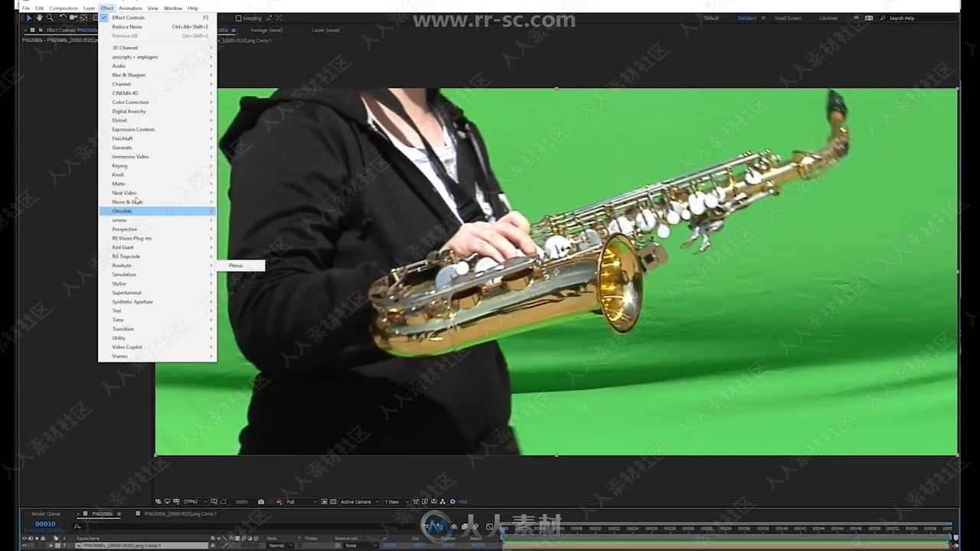Expand Keying effects submenu
This screenshot has height=551, width=980.
(158, 166)
